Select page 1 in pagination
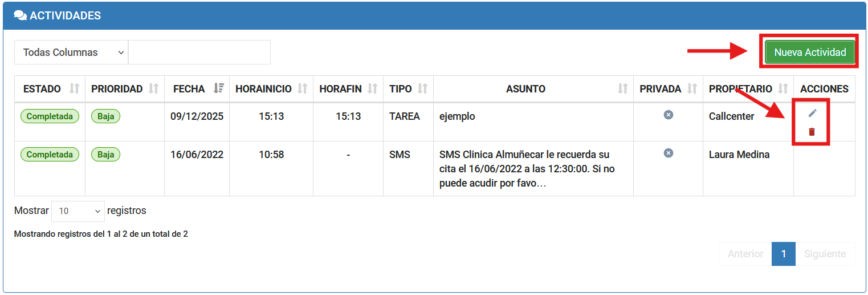The height and width of the screenshot is (295, 868). pos(784,254)
